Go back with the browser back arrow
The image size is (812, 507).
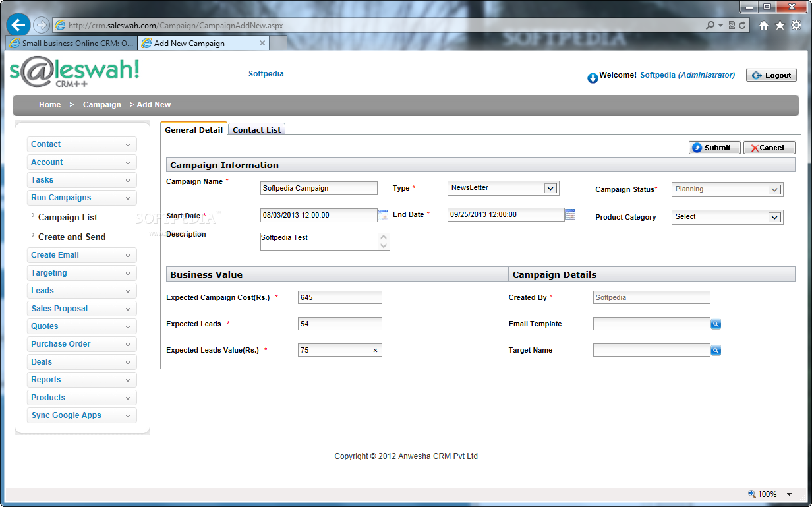pos(18,25)
